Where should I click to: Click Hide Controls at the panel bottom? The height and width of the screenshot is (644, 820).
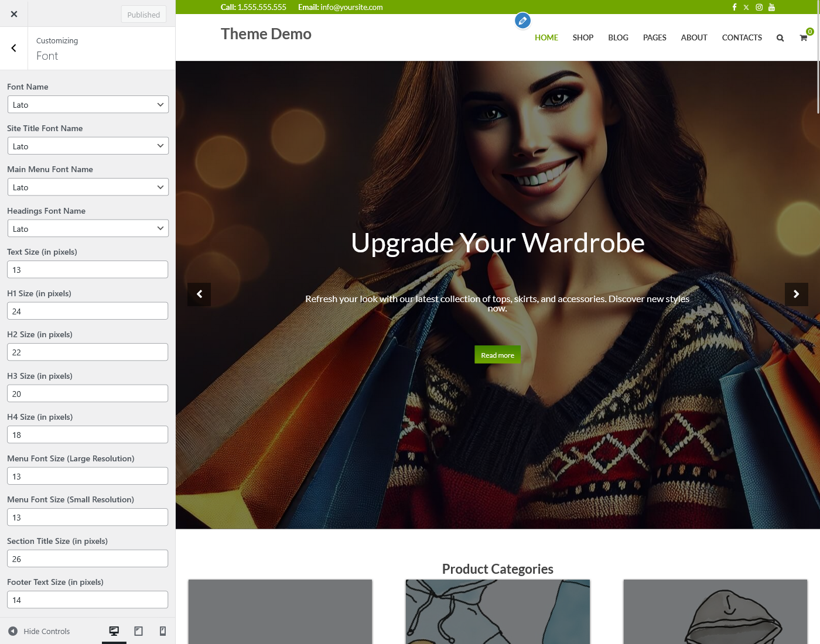click(x=39, y=631)
